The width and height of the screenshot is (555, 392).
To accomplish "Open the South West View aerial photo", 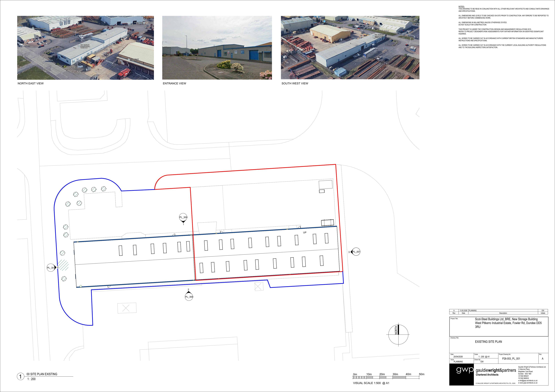I will [350, 48].
